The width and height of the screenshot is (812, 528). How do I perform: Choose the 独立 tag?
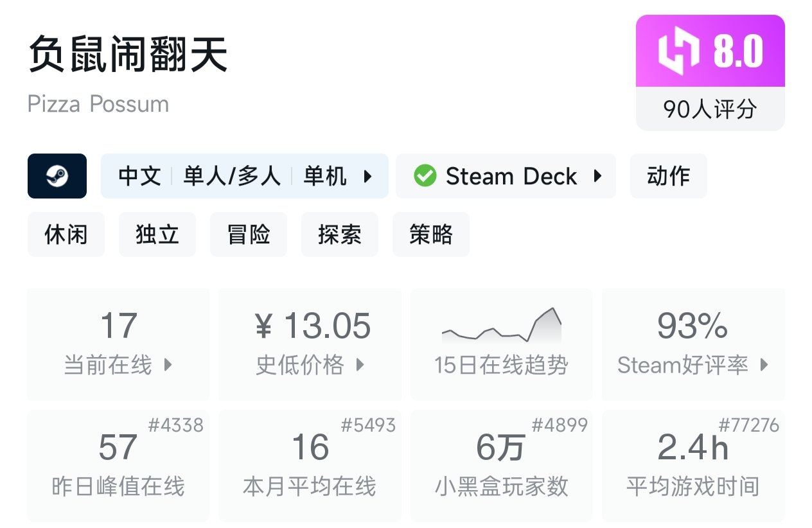pyautogui.click(x=157, y=234)
